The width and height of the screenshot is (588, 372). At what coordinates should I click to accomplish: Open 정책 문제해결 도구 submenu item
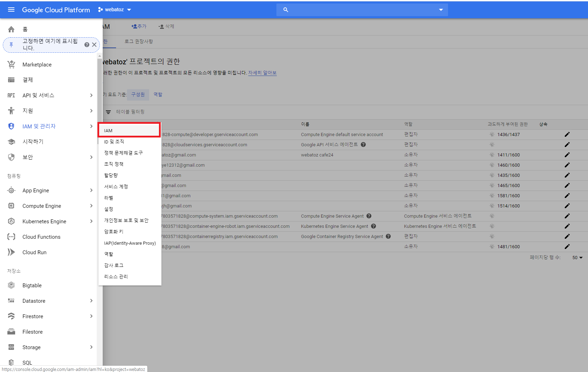click(129, 153)
